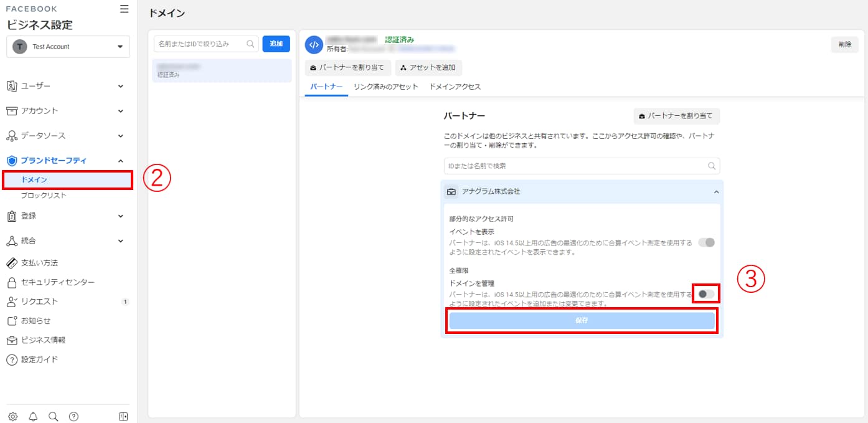Switch to the ドメインアクセス tab
The width and height of the screenshot is (868, 423).
455,87
